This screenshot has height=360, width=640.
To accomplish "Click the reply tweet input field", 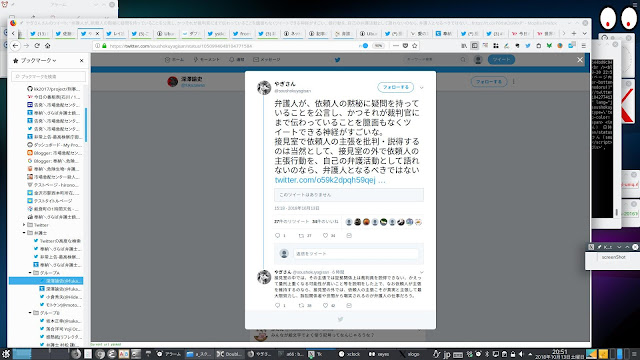I will [x=356, y=253].
